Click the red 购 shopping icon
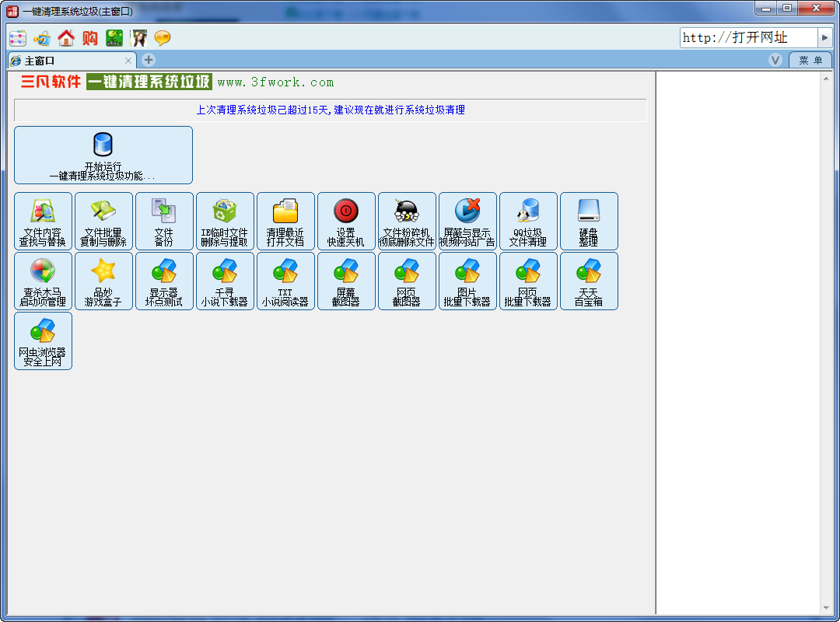Image resolution: width=840 pixels, height=622 pixels. coord(90,38)
